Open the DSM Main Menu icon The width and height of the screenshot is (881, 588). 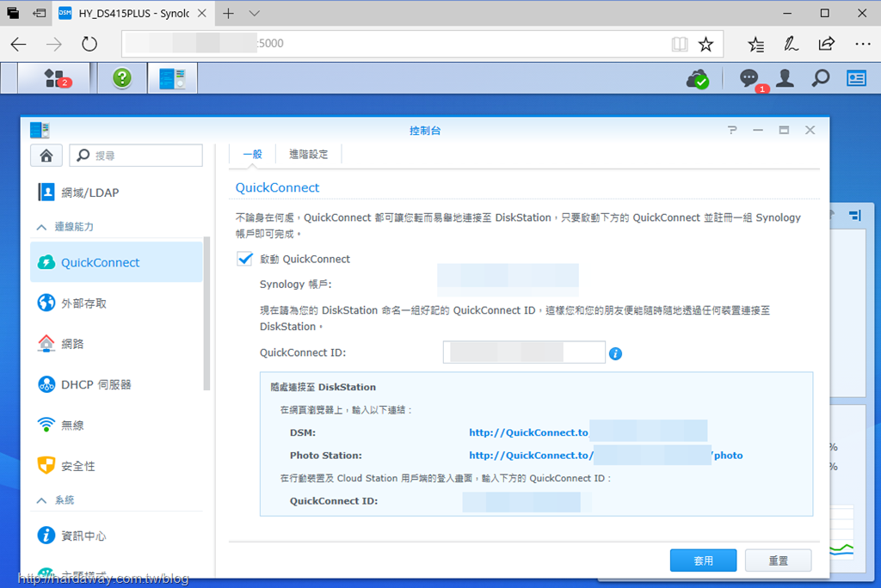(54, 78)
